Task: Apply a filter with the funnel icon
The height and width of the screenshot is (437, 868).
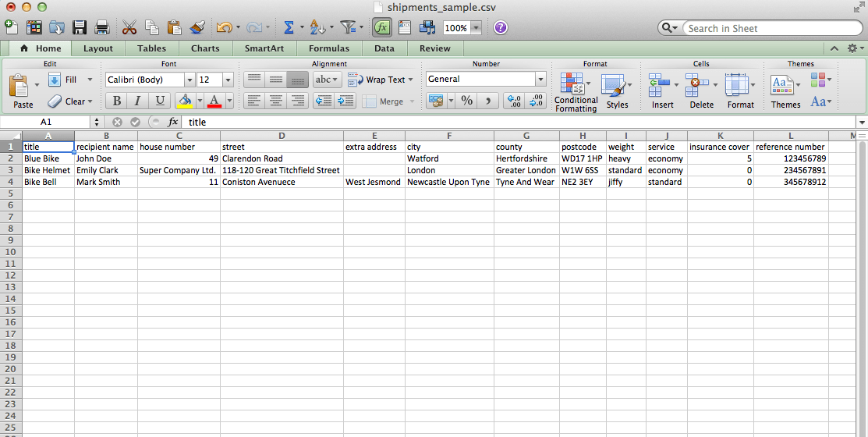Action: [348, 27]
